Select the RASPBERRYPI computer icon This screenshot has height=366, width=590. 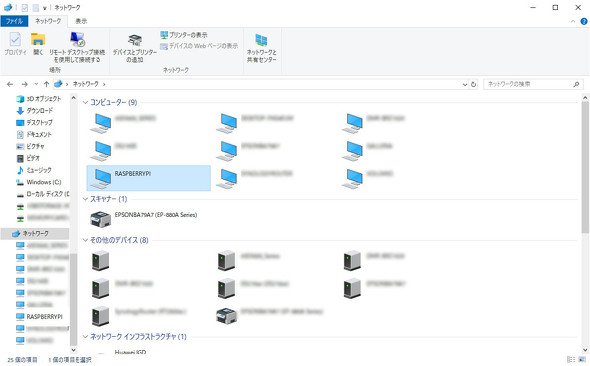100,178
